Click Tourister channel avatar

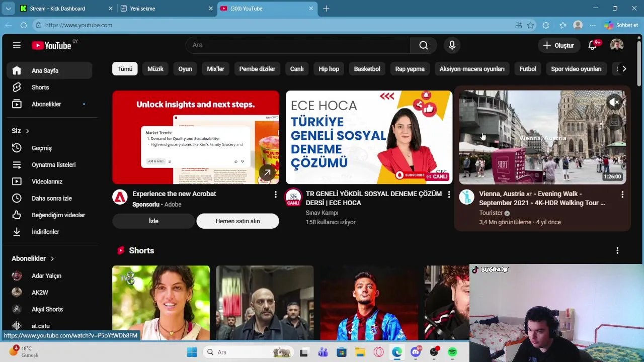[467, 197]
